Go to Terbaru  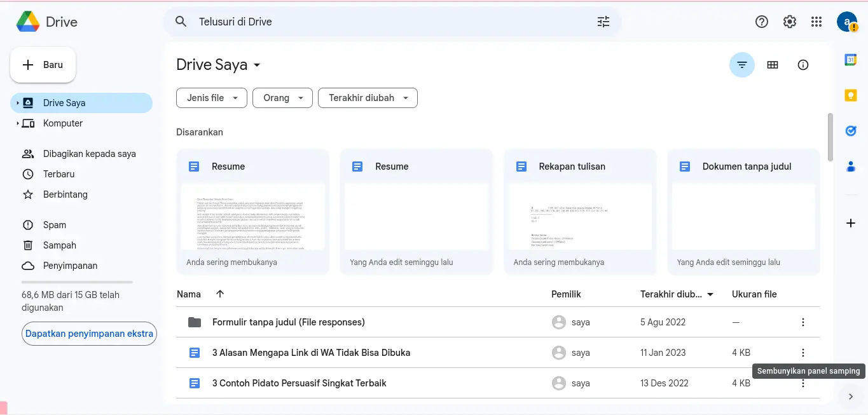tap(81, 174)
